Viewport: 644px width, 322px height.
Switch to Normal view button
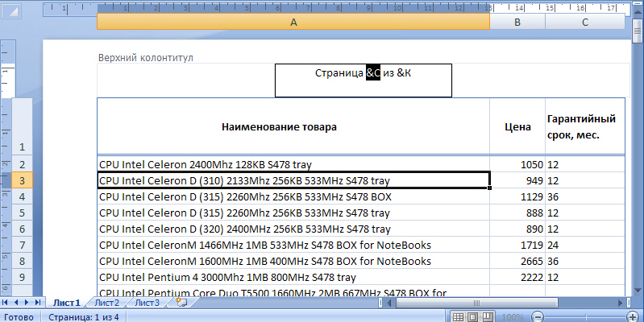pyautogui.click(x=458, y=316)
